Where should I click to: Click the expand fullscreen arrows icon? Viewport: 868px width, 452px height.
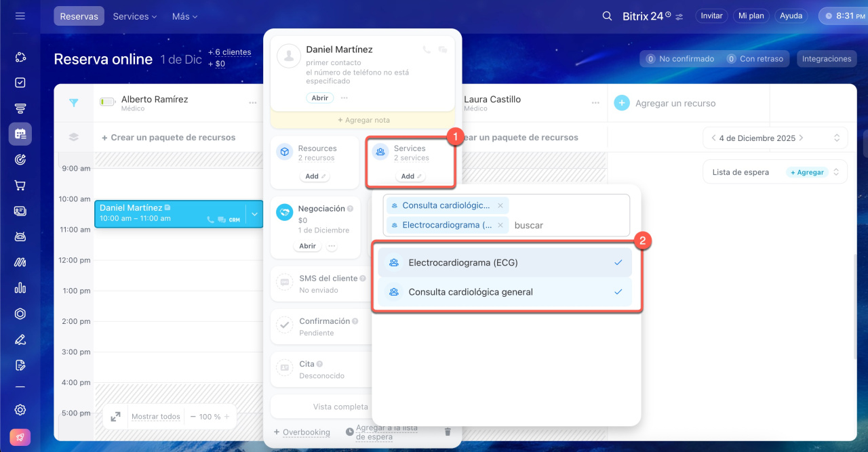coord(115,417)
